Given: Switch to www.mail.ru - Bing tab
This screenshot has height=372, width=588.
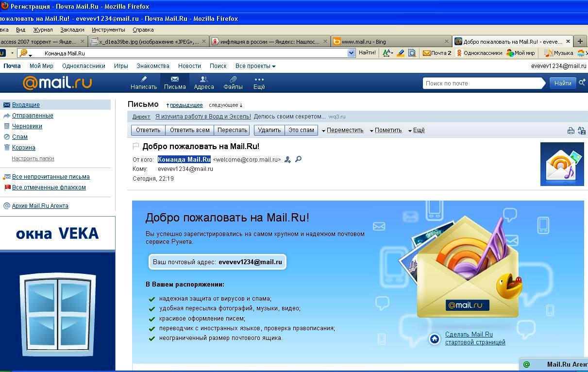Looking at the screenshot, I should pos(391,41).
